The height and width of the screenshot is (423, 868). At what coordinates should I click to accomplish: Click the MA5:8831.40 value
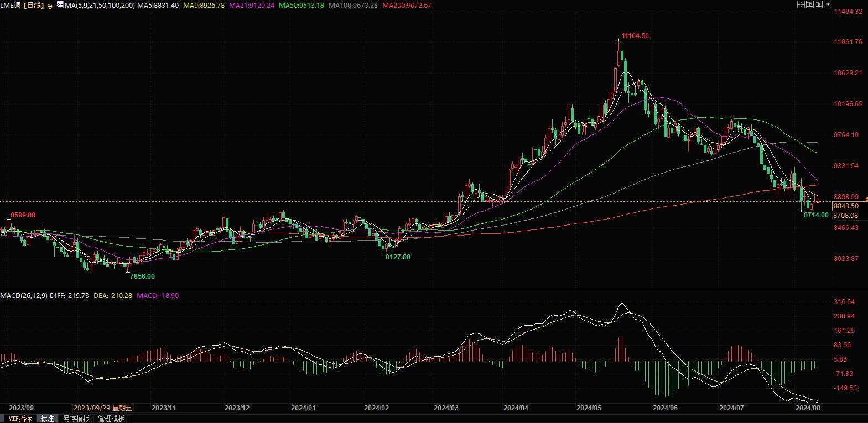point(158,6)
